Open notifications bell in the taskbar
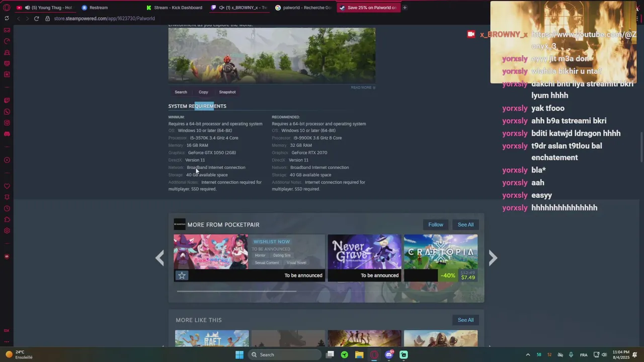 (x=635, y=355)
